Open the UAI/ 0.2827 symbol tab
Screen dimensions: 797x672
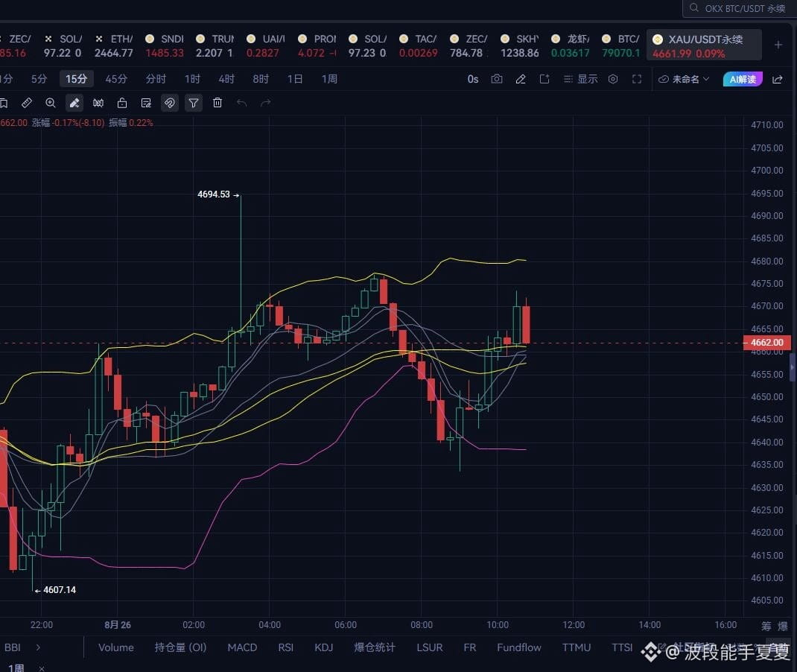265,45
